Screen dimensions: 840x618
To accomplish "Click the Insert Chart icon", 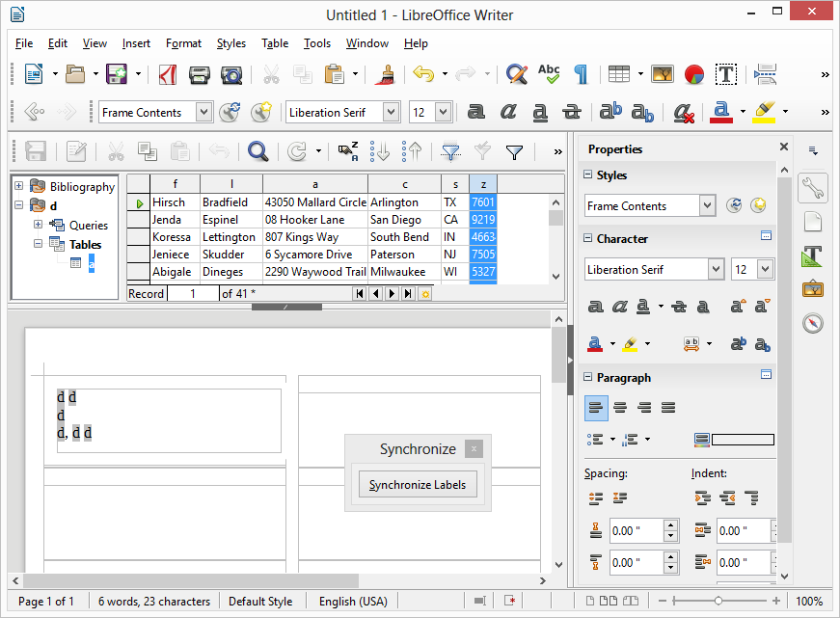I will [x=694, y=74].
